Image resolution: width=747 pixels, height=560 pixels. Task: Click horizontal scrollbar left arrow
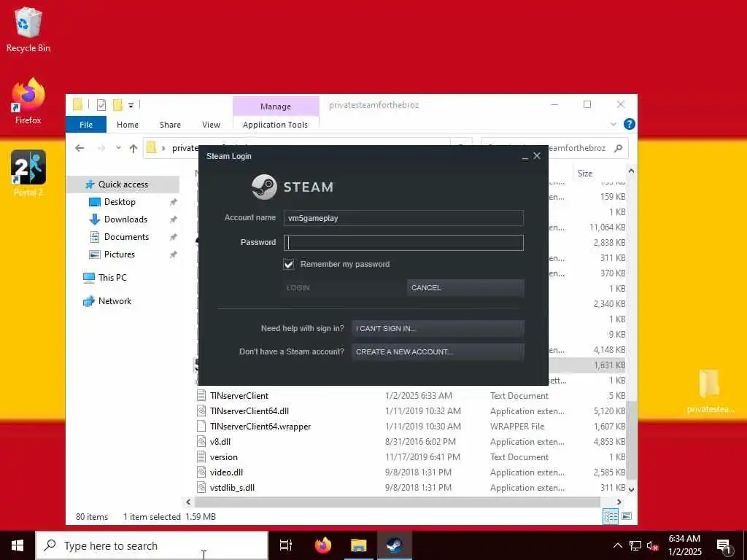point(188,502)
